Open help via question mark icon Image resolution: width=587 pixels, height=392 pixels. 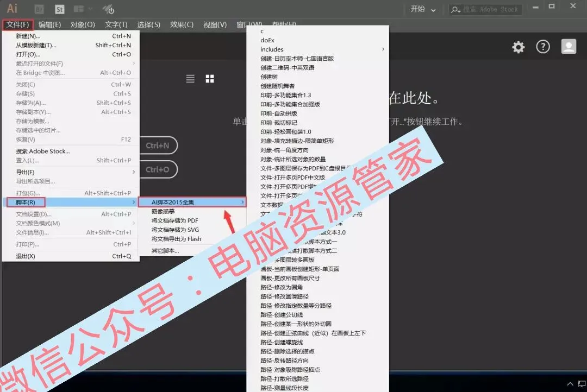pos(543,47)
